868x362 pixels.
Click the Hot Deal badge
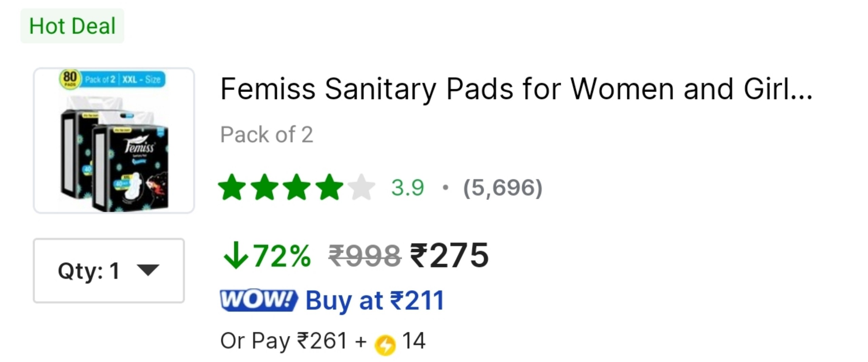[x=72, y=26]
